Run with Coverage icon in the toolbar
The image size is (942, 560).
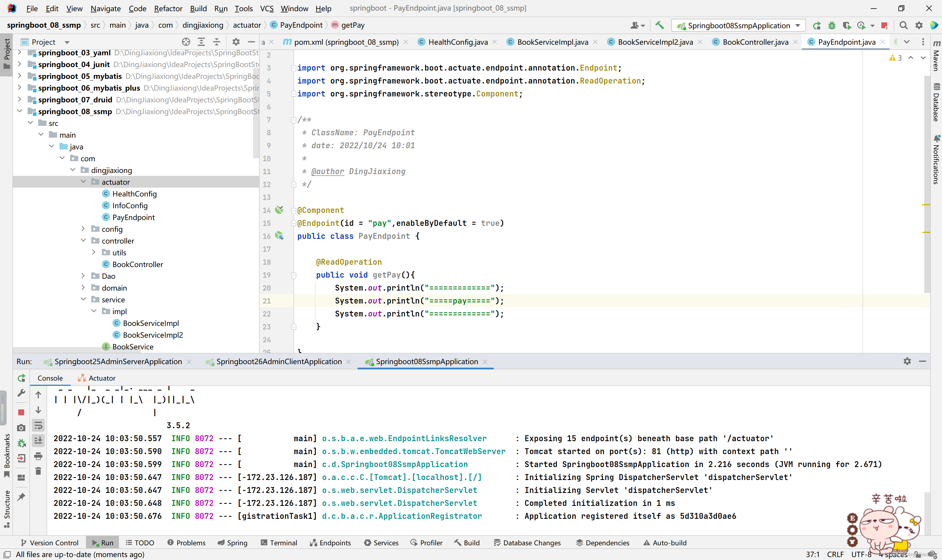(x=847, y=25)
